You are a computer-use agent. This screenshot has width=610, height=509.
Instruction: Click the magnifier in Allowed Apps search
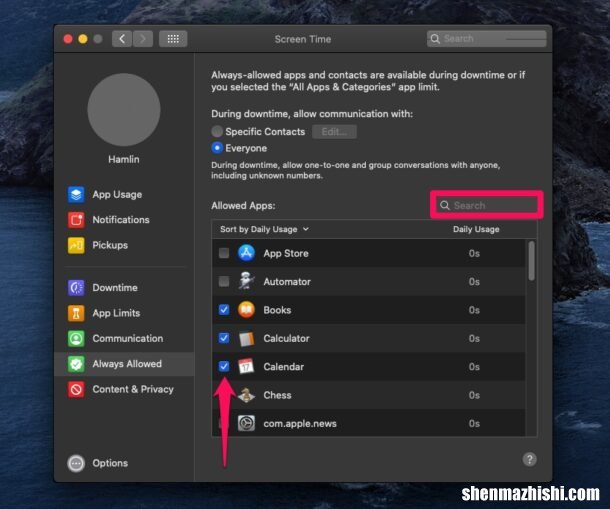(445, 205)
